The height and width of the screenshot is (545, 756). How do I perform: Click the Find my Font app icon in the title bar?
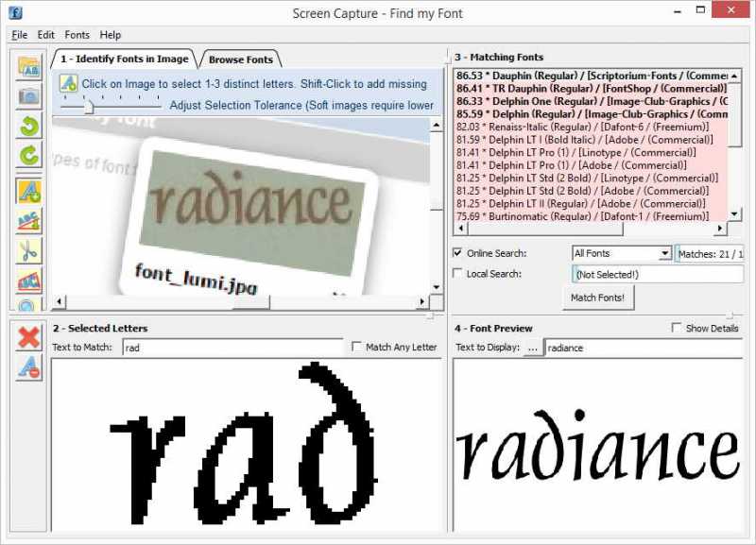pos(15,13)
